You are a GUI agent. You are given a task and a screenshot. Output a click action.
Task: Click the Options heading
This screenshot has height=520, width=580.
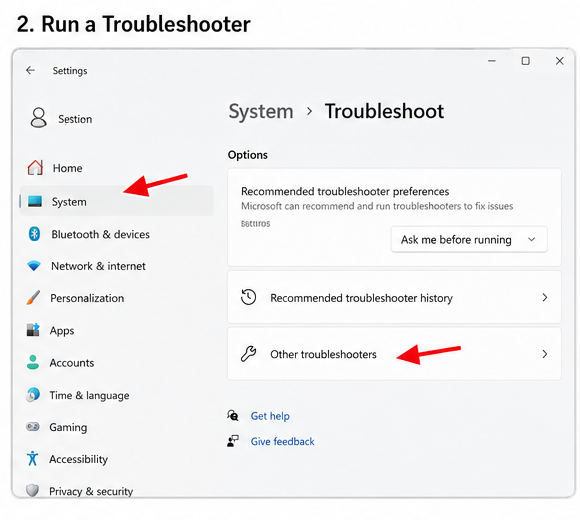click(247, 155)
